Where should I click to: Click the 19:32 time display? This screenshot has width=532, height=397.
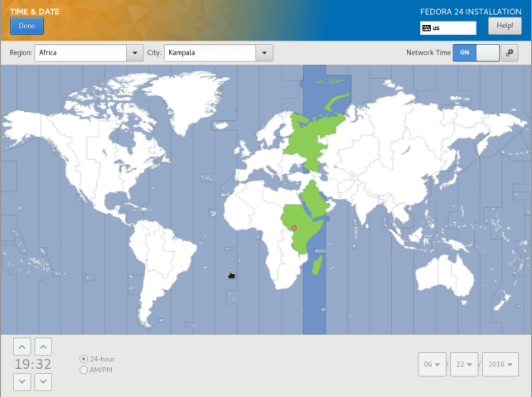[x=32, y=364]
